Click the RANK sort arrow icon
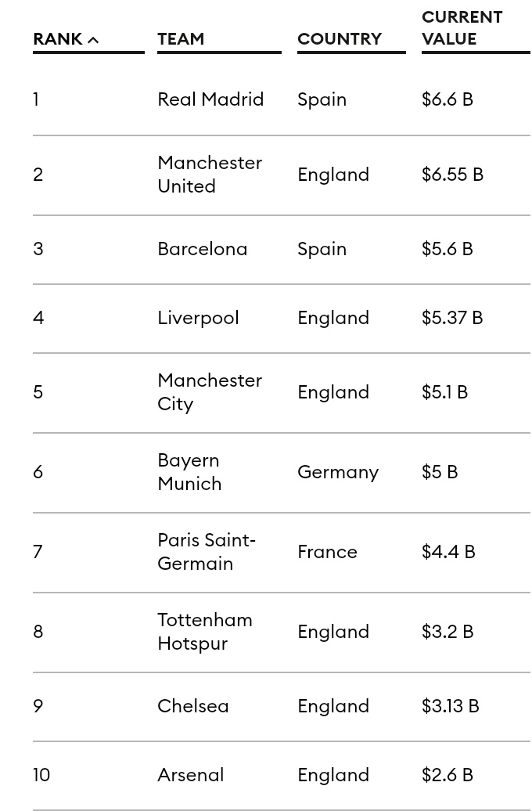The width and height of the screenshot is (532, 811). click(x=93, y=40)
